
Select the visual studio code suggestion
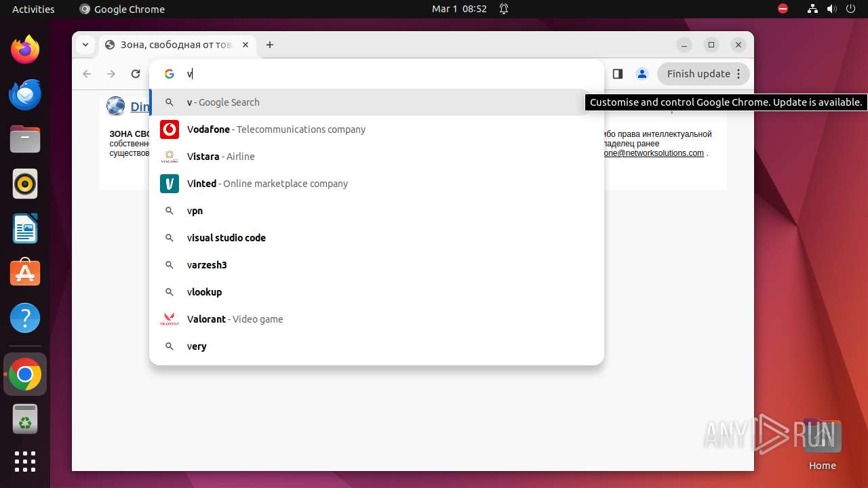click(x=376, y=238)
